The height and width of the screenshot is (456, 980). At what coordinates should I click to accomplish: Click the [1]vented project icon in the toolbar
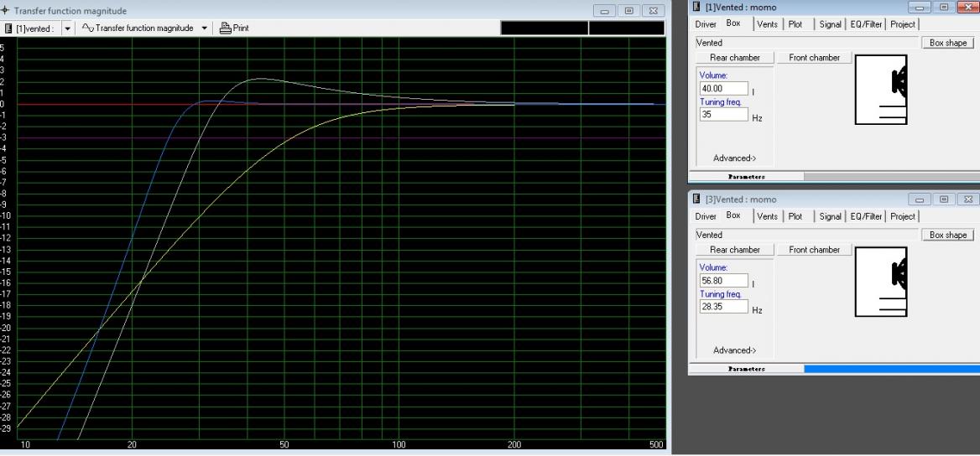click(x=8, y=28)
